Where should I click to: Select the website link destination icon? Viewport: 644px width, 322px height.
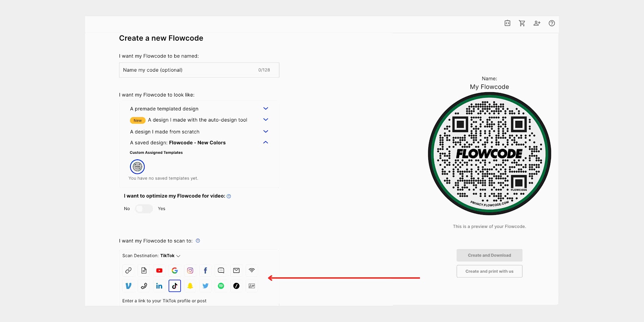[128, 270]
